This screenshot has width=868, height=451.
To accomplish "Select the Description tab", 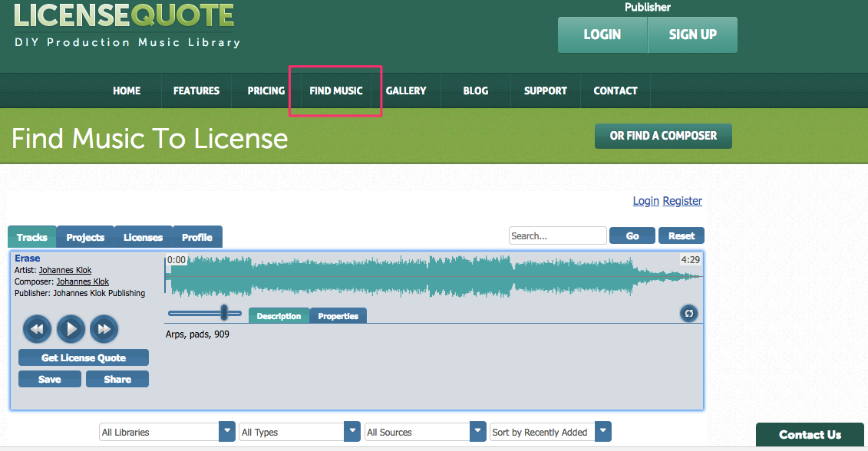I will [x=279, y=315].
